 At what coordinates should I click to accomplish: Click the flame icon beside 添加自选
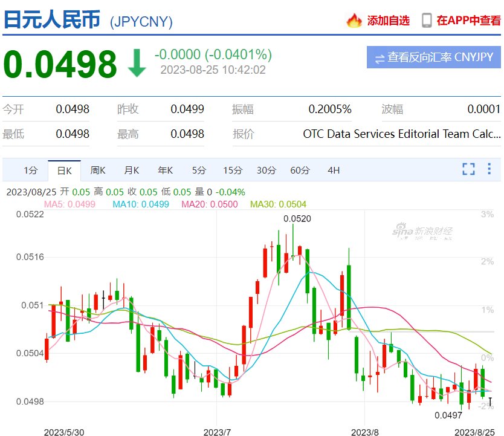click(x=354, y=21)
